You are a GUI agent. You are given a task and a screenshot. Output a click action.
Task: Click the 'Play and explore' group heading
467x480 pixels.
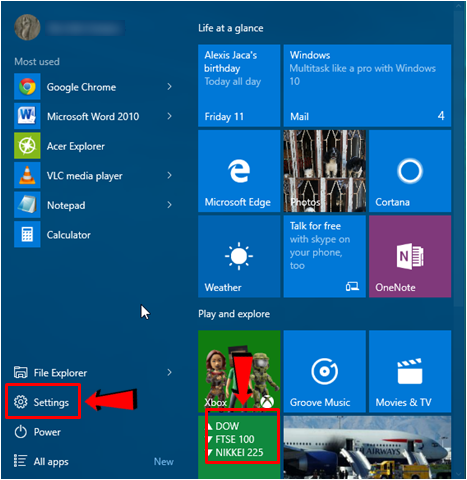pos(234,314)
